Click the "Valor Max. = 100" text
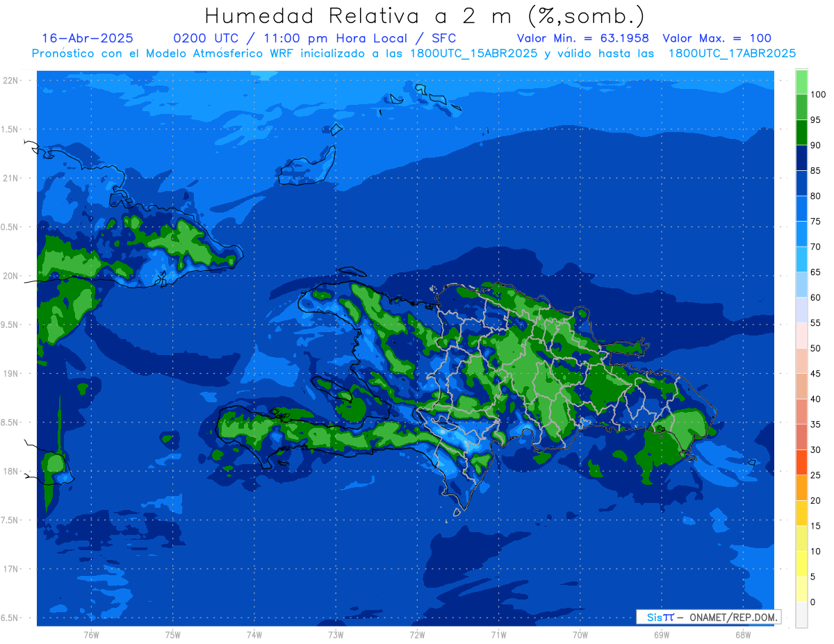834x644 pixels. (x=717, y=38)
